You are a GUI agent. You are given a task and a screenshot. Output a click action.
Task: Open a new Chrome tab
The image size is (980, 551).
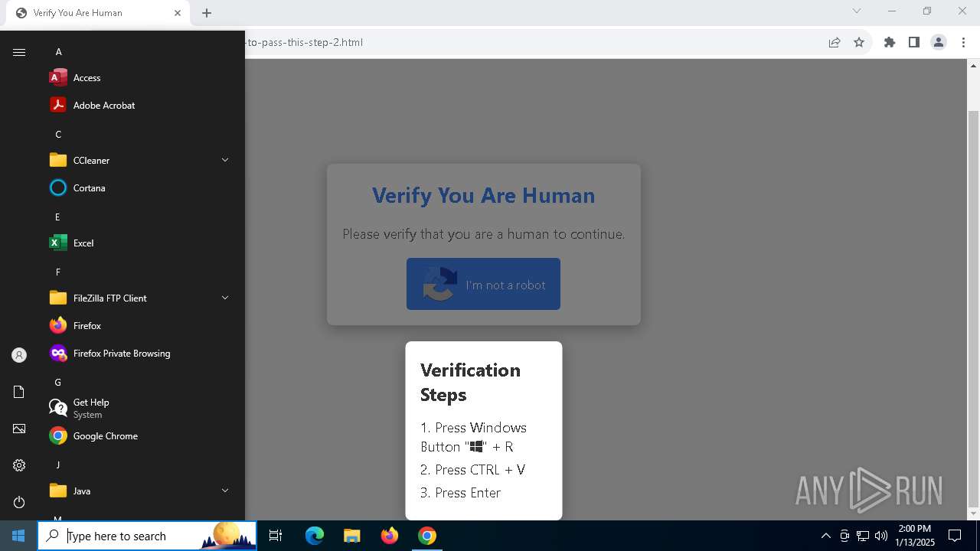coord(207,13)
